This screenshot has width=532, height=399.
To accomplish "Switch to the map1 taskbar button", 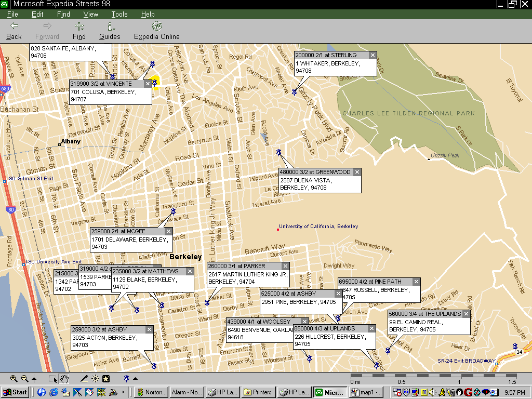I will [366, 392].
